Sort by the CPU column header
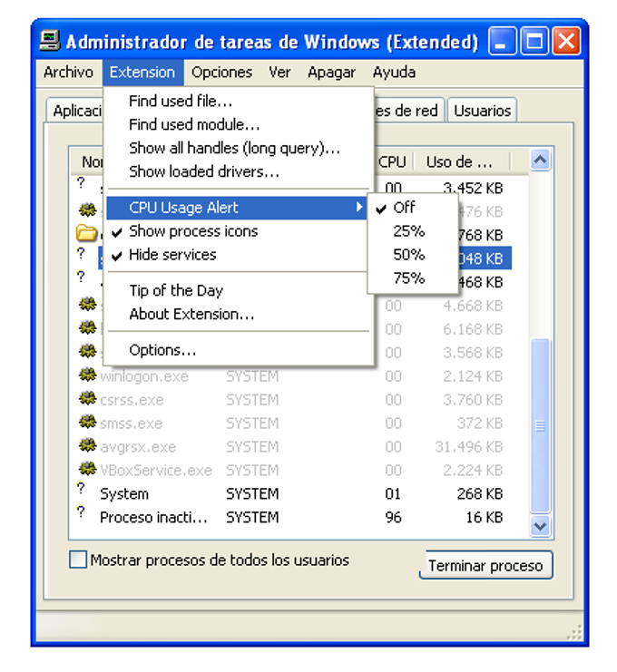 [x=392, y=162]
